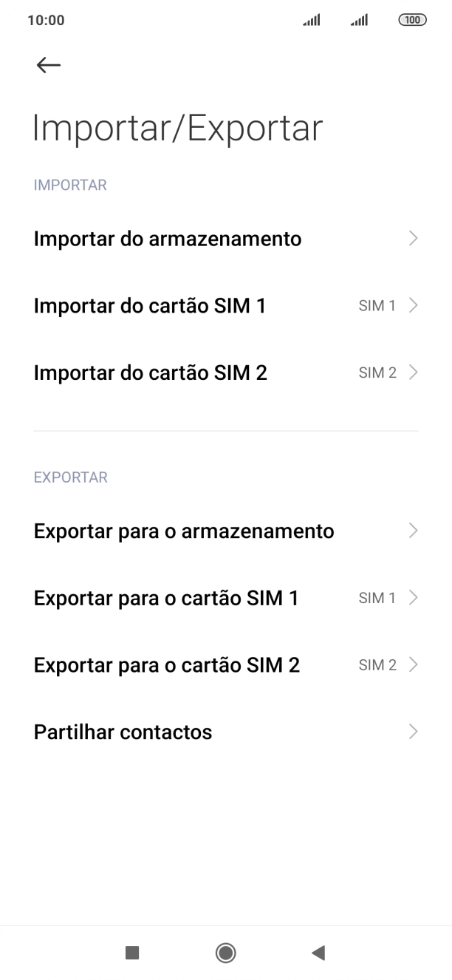Select Exportar para o armazenamento

[x=182, y=531]
